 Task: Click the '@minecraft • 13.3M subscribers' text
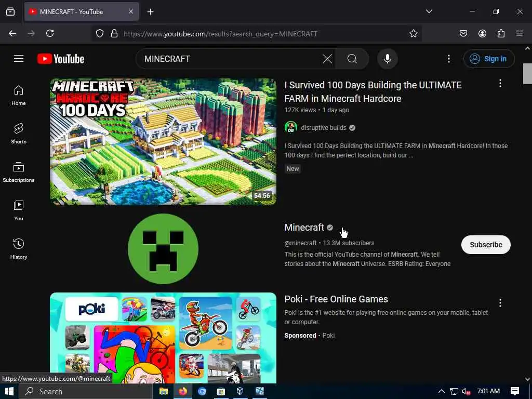329,243
